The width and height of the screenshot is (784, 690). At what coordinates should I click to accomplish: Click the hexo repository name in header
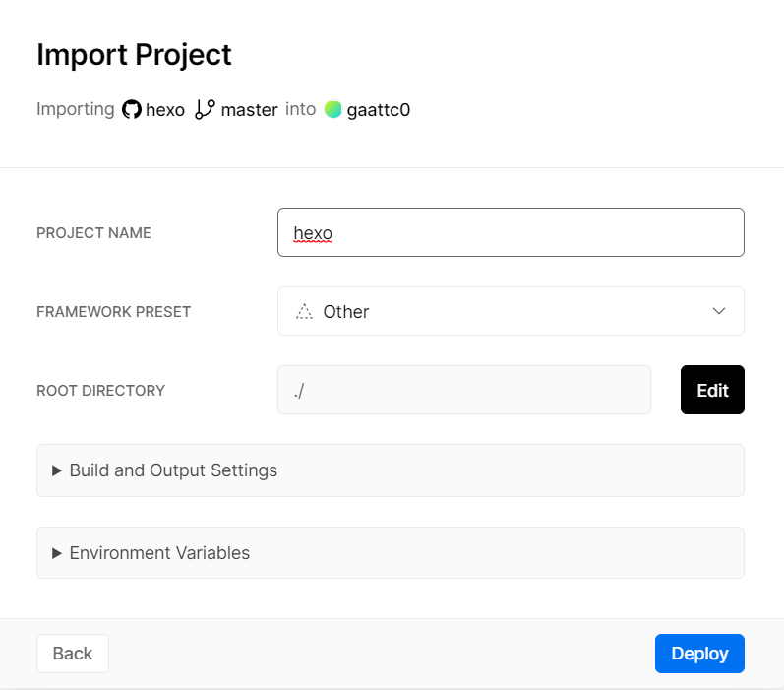tap(165, 110)
